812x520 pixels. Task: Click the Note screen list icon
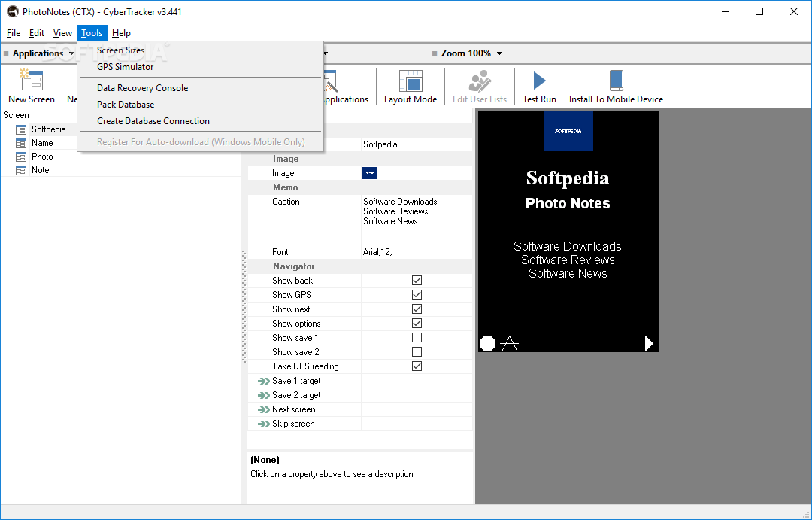pos(21,170)
